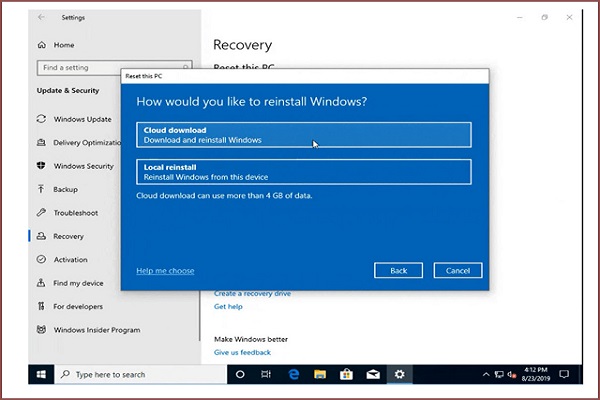Choose the Cloud download option
The width and height of the screenshot is (600, 400).
(304, 135)
